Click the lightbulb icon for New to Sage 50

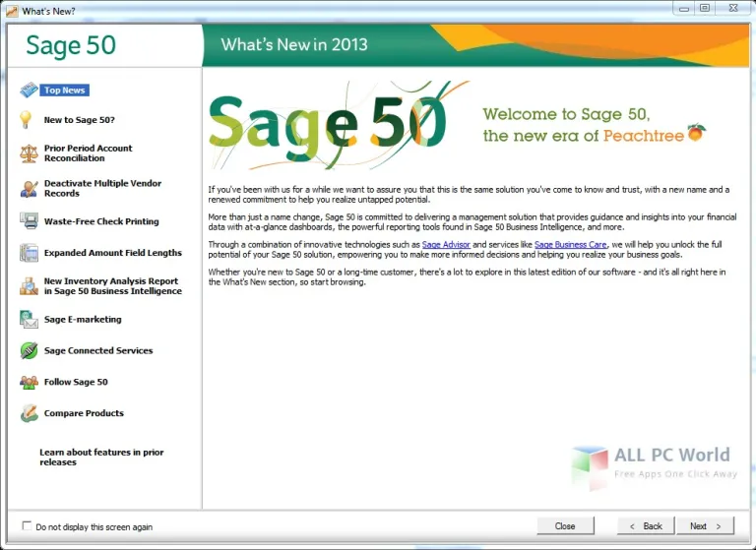coord(28,120)
